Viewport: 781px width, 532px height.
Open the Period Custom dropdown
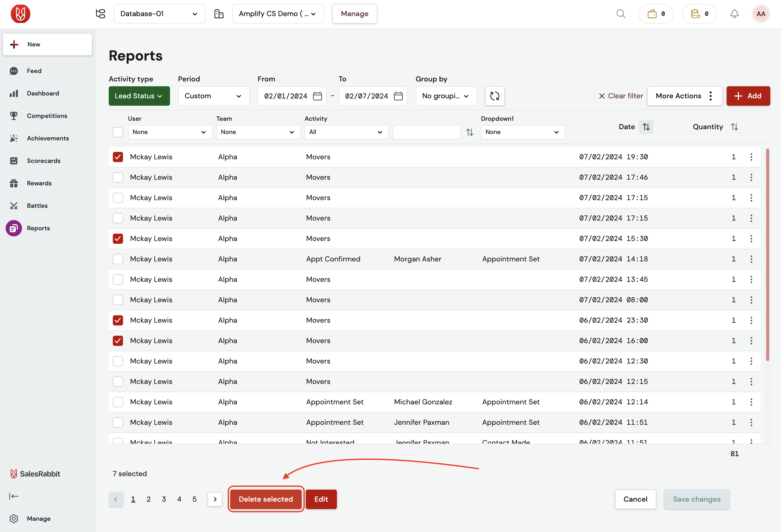(213, 96)
